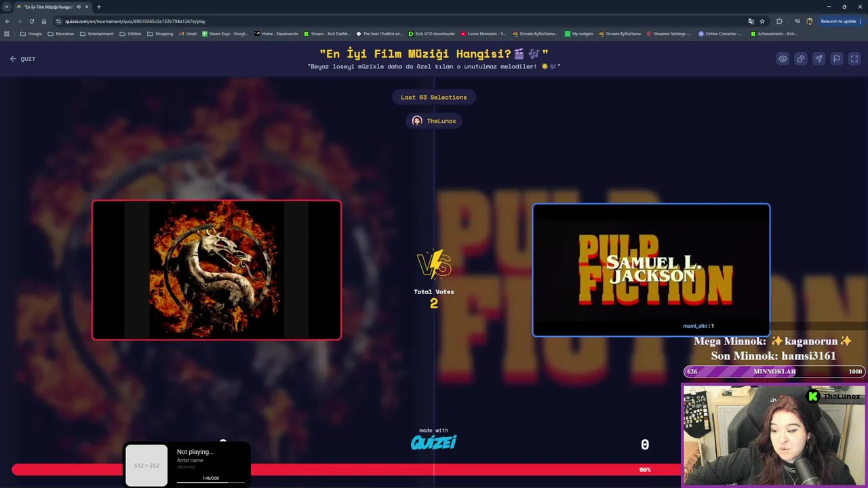The height and width of the screenshot is (488, 868).
Task: Open the Online Converter bookmark
Action: pyautogui.click(x=722, y=34)
